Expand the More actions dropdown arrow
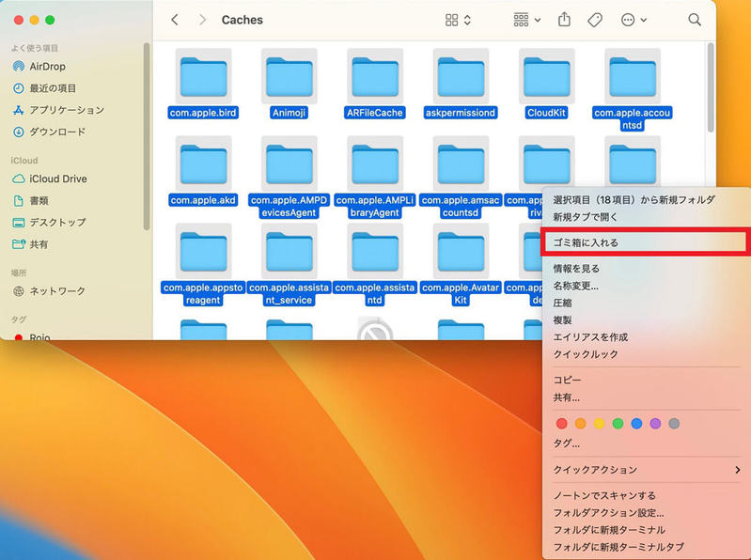751x560 pixels. pyautogui.click(x=644, y=20)
